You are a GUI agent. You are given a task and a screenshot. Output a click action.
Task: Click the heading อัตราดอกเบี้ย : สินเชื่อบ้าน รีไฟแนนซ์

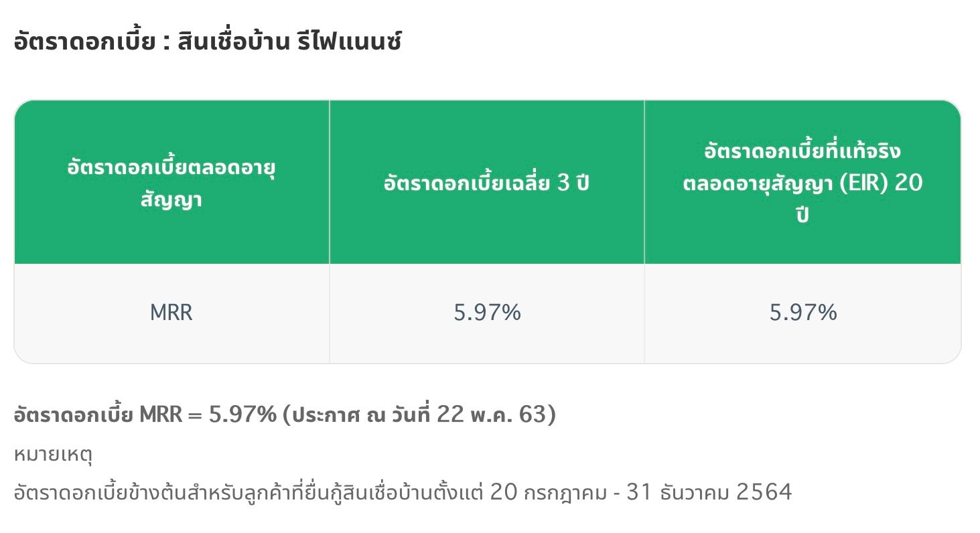pyautogui.click(x=208, y=43)
